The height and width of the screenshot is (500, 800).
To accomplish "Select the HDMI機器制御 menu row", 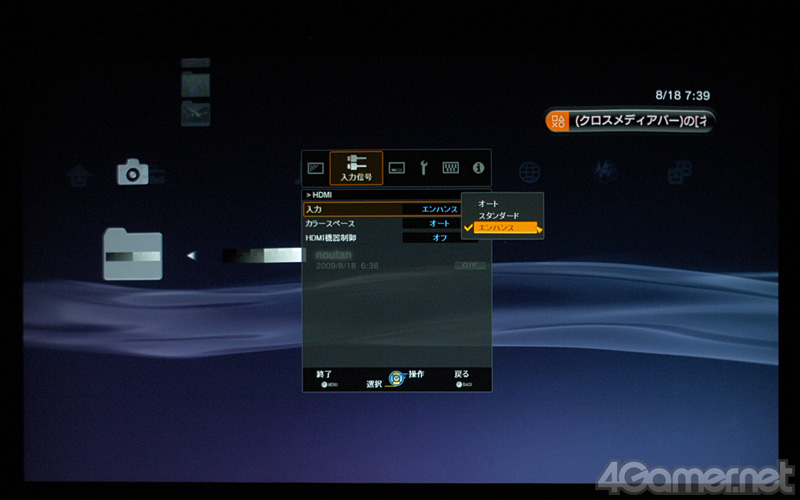I will (x=390, y=238).
